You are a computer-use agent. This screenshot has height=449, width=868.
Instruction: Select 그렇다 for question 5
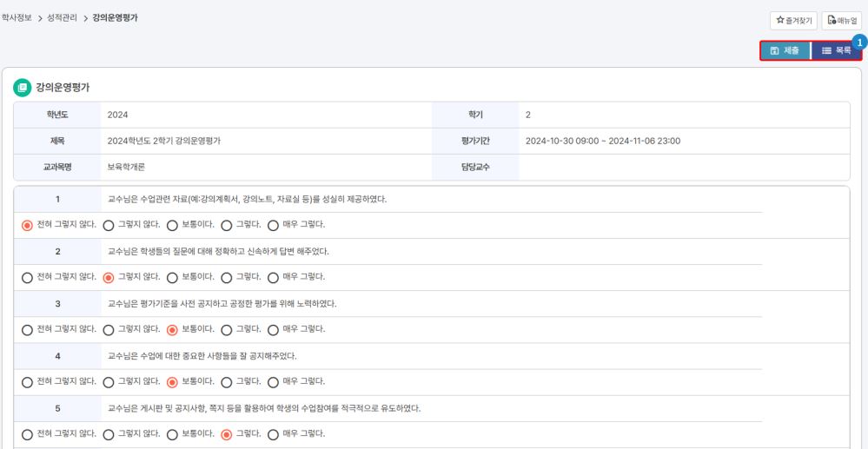(227, 434)
